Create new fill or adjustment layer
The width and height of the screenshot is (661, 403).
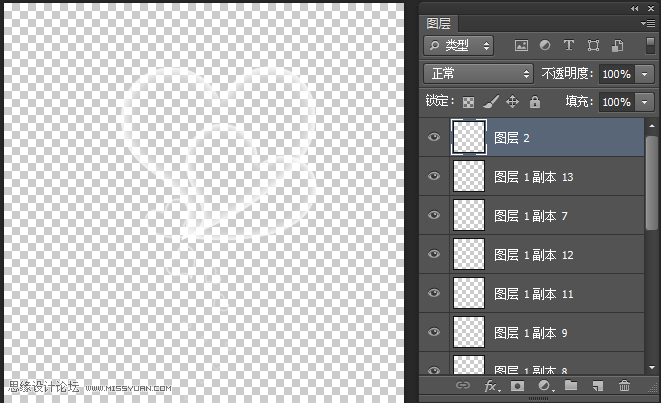[x=545, y=386]
